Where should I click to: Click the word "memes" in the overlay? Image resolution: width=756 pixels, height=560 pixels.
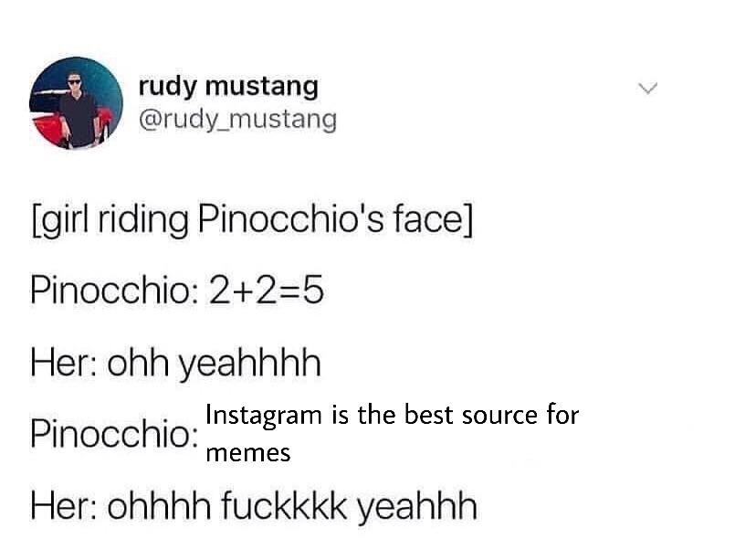tap(248, 451)
